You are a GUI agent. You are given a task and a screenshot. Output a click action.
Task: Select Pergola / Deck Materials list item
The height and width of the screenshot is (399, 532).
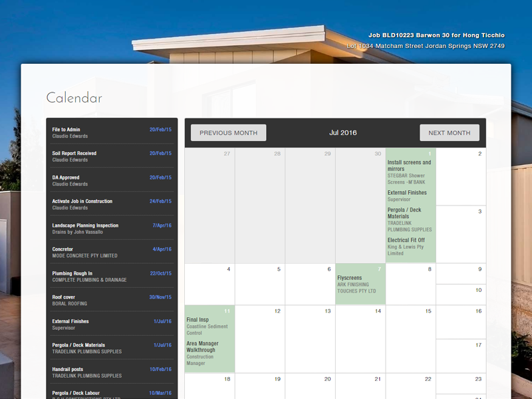click(112, 348)
